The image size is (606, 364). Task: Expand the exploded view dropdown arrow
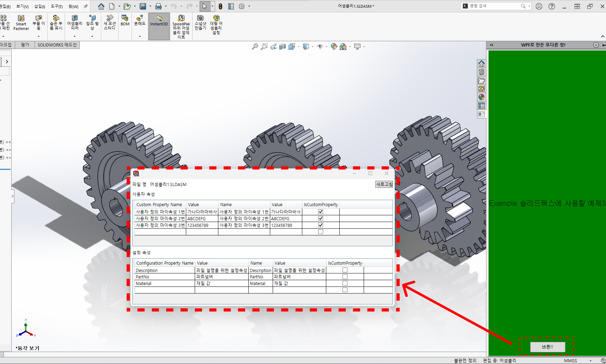click(140, 36)
